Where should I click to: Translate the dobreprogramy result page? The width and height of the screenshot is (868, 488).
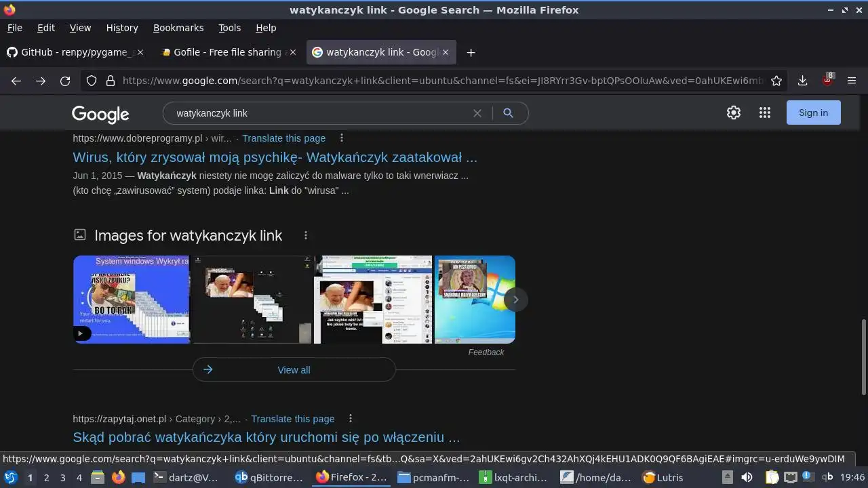click(x=283, y=138)
